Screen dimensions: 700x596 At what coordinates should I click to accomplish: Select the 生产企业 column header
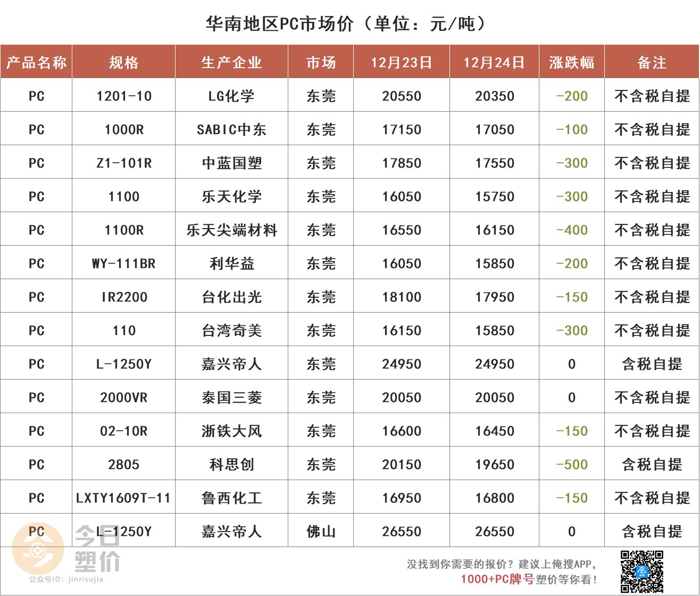231,62
